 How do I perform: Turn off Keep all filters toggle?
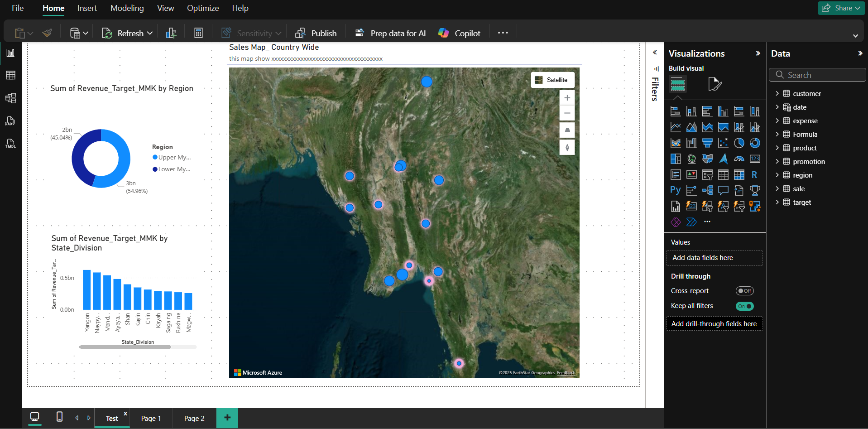click(x=744, y=306)
